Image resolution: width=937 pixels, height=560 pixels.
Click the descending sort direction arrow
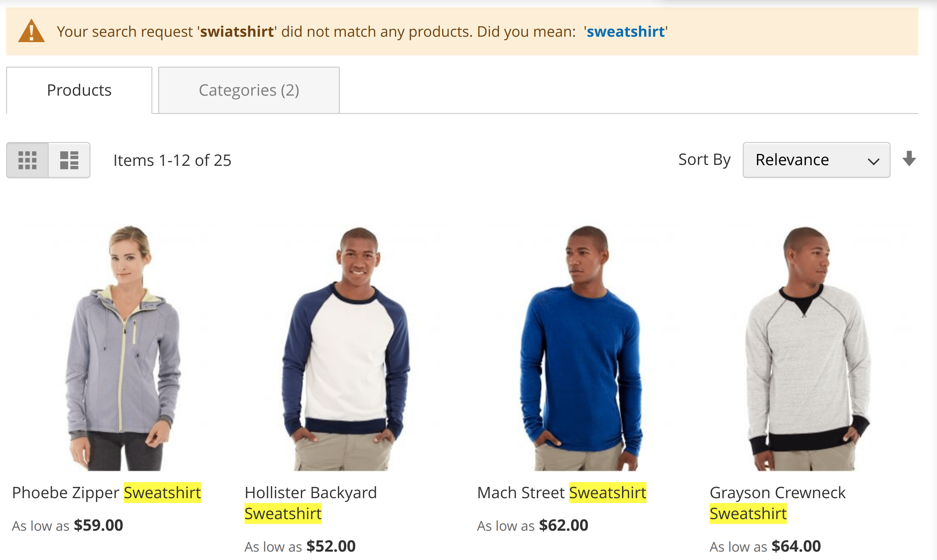click(909, 159)
